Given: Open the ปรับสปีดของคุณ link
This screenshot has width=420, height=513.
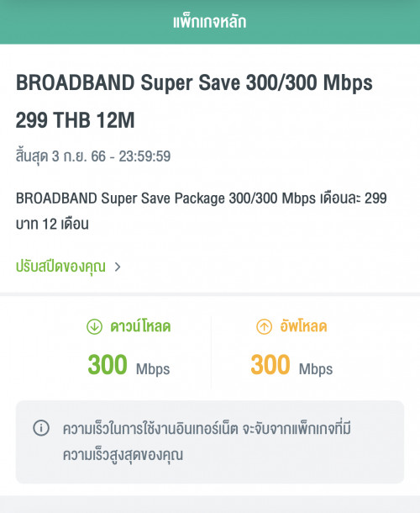Looking at the screenshot, I should pyautogui.click(x=60, y=267).
